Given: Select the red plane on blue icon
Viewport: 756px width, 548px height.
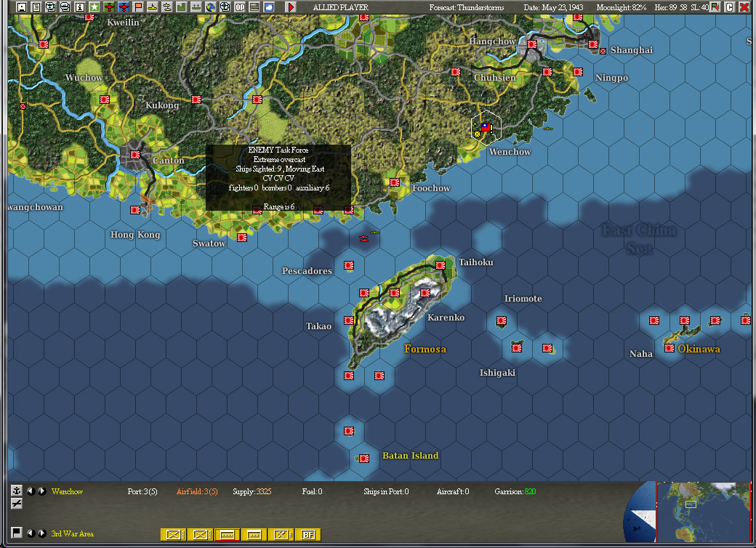Looking at the screenshot, I should (x=124, y=7).
